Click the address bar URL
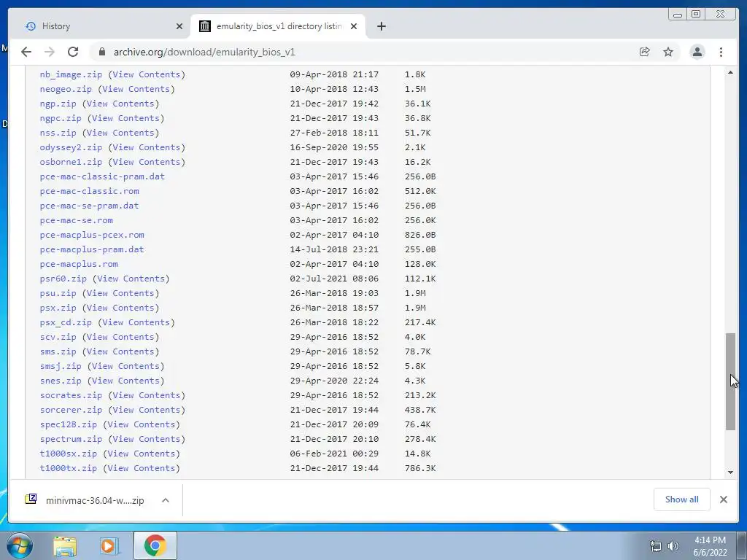Screen dimensions: 747x560 tap(204, 52)
